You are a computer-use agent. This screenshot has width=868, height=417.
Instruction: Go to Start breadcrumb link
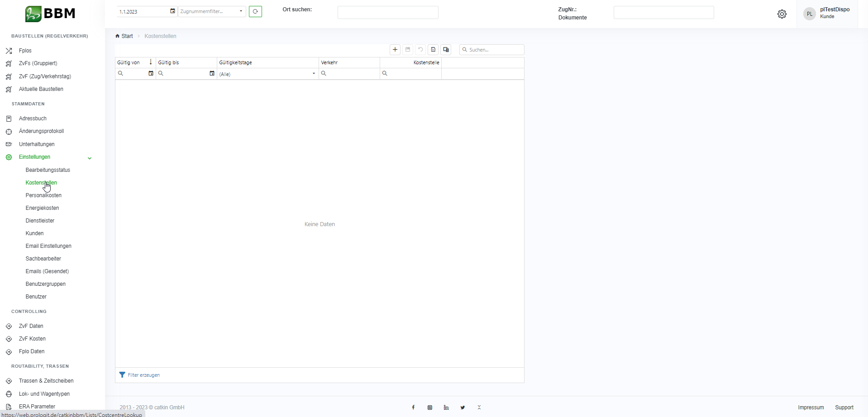click(x=127, y=36)
